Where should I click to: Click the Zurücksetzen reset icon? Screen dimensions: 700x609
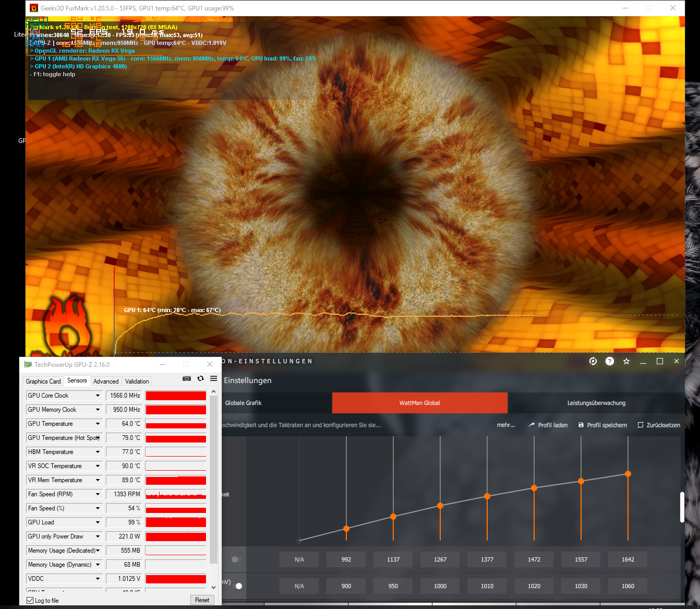point(641,425)
